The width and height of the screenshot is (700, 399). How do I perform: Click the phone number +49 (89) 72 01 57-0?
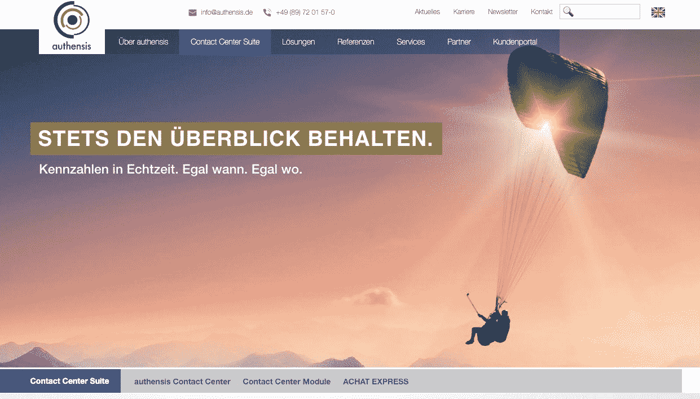click(305, 12)
